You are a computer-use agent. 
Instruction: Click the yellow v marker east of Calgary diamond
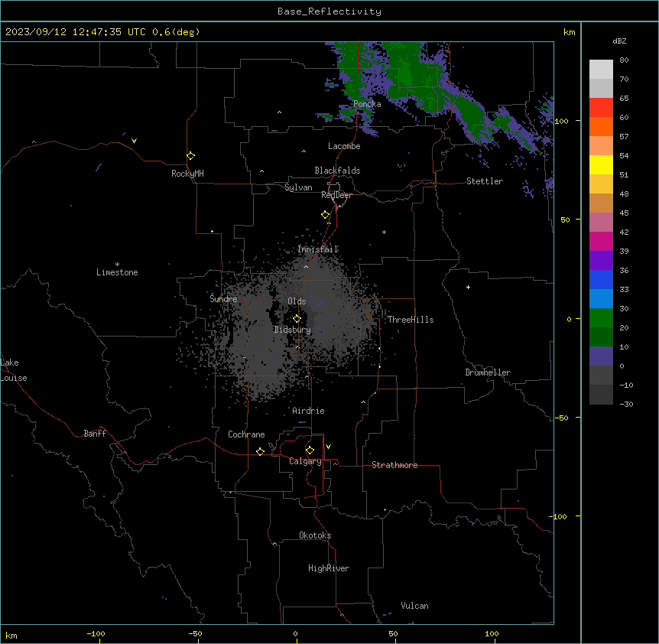(328, 447)
